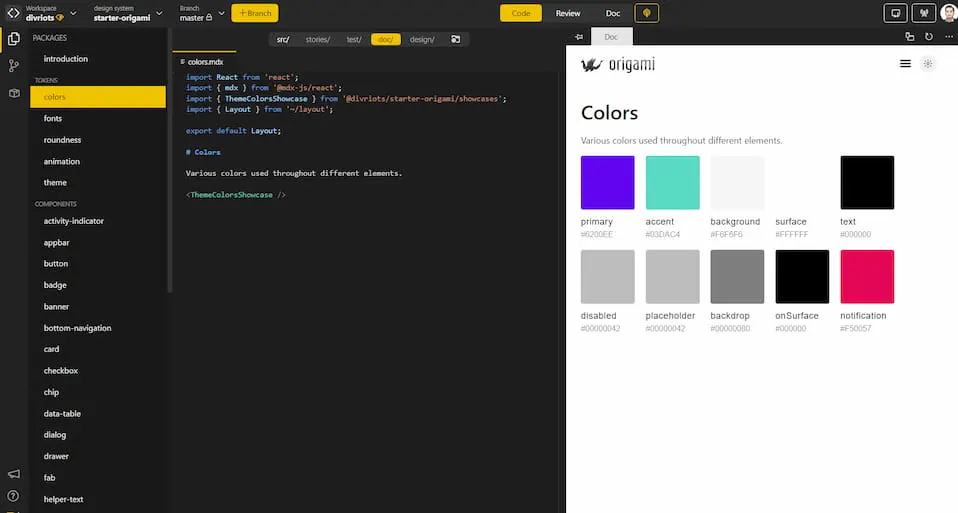Toggle the theme switch in origami preview

tap(928, 64)
